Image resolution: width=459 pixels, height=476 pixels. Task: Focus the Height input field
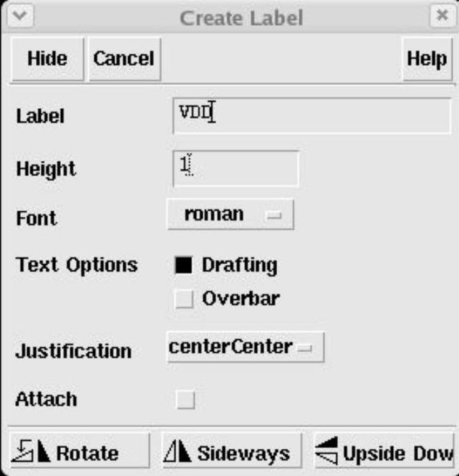236,168
